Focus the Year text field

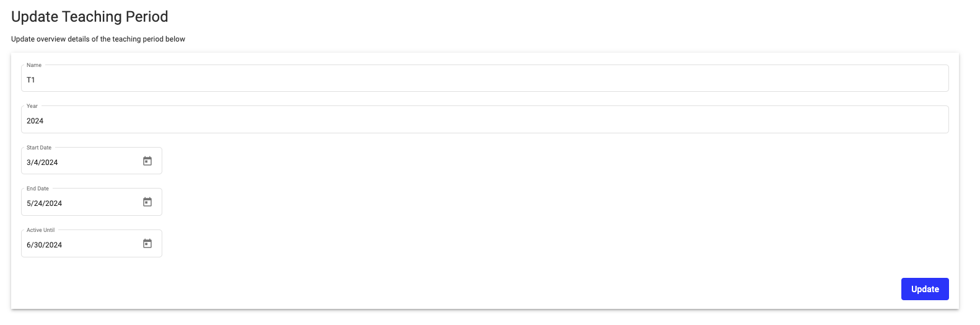click(x=484, y=120)
